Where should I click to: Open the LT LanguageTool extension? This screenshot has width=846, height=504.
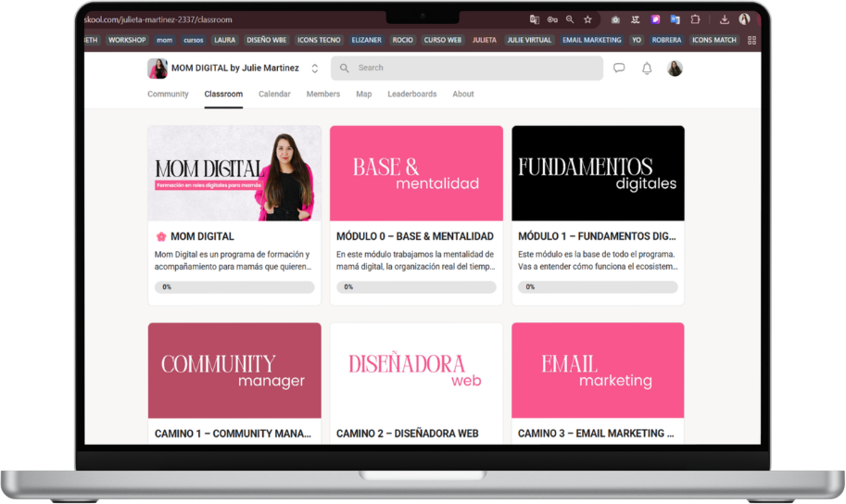(x=635, y=19)
